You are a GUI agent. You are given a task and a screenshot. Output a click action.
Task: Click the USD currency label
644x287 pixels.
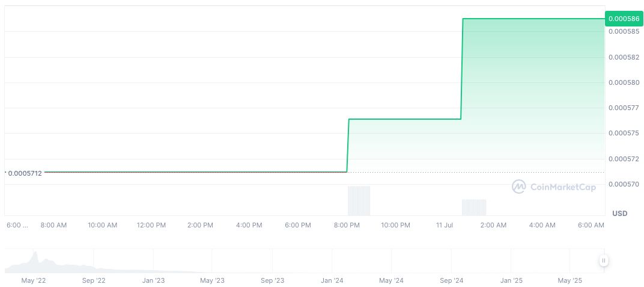click(x=619, y=214)
